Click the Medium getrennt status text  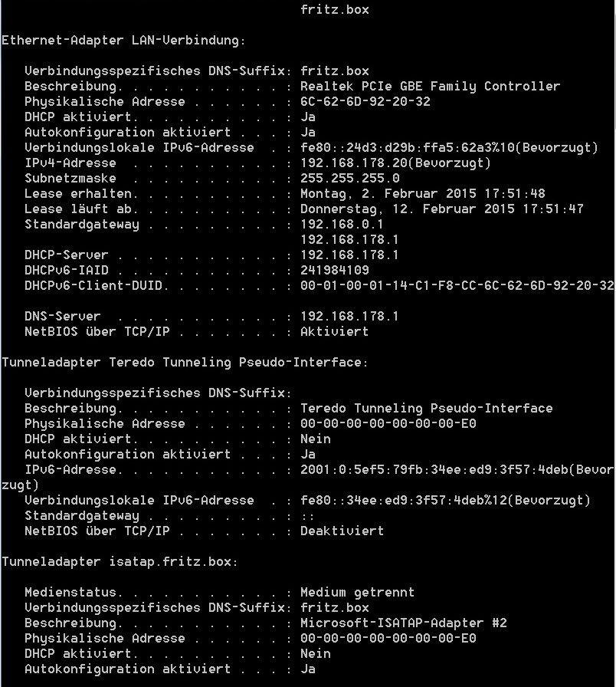pos(357,593)
